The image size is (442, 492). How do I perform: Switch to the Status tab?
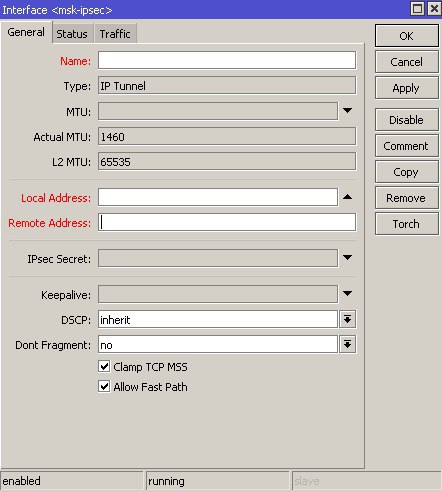pos(72,34)
